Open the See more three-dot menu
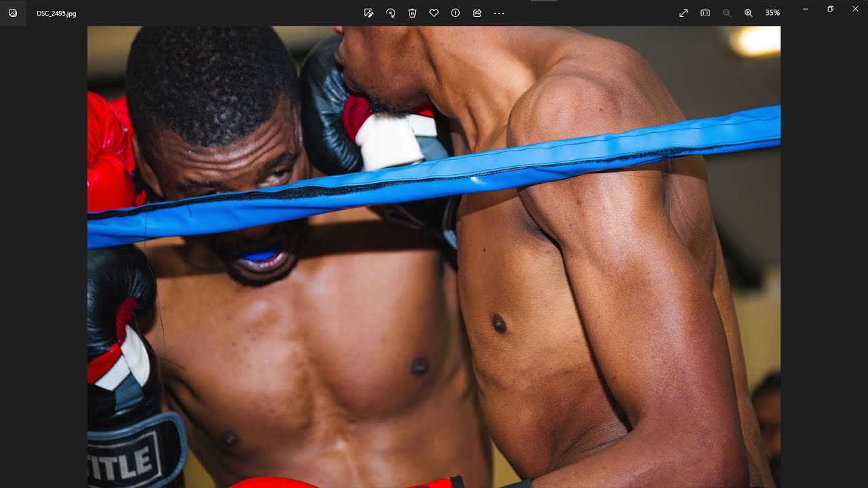 point(499,13)
